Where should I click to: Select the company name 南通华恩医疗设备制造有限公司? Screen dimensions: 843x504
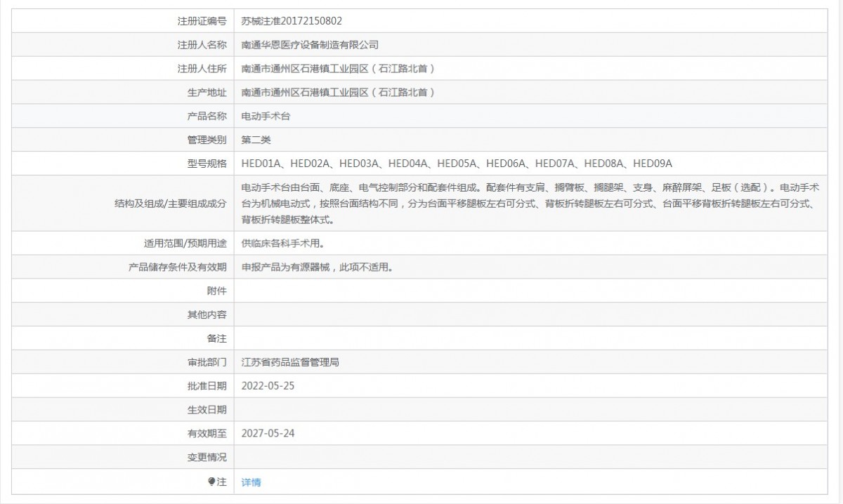click(x=310, y=45)
